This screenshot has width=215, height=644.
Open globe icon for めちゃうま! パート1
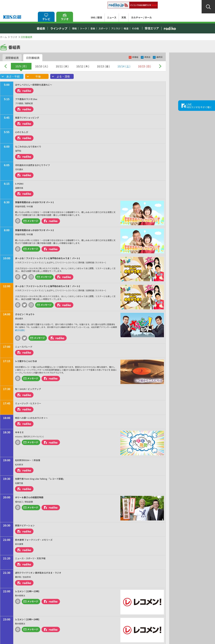[18, 277]
